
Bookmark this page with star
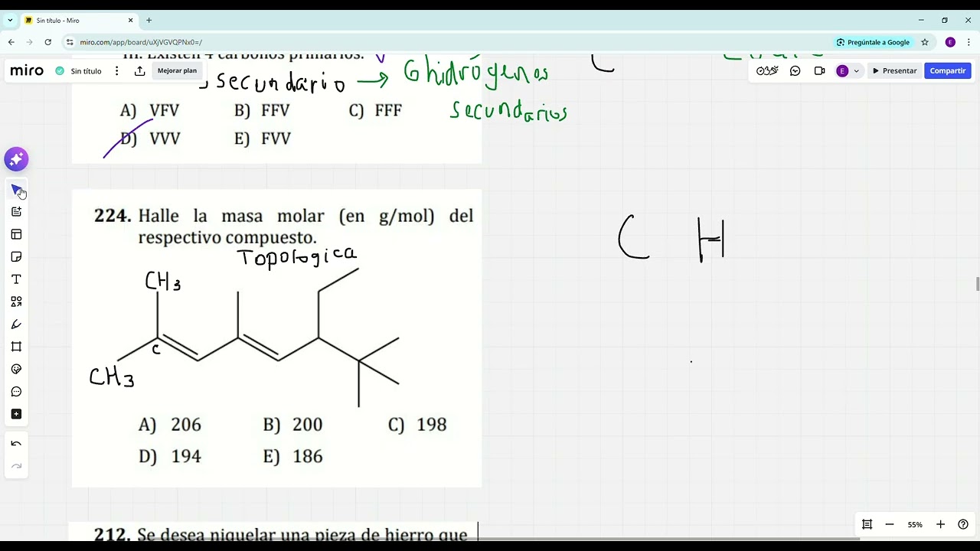(x=925, y=42)
